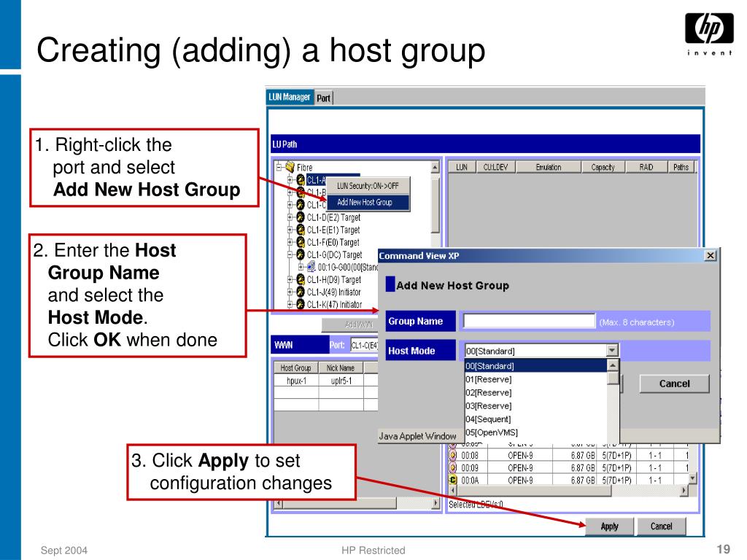Click the Port field in WWN panel

coord(365,345)
